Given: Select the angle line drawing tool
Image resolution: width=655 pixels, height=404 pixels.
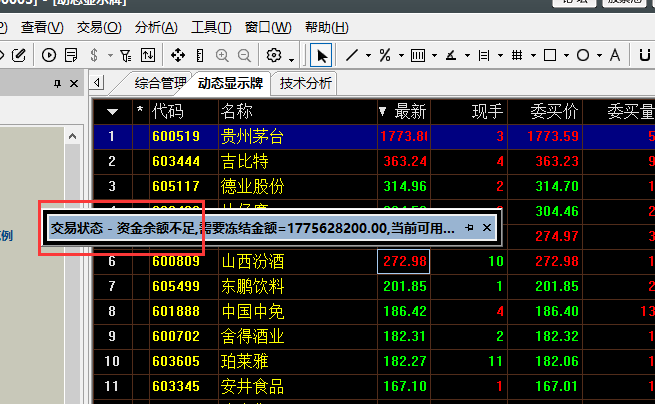Looking at the screenshot, I should [x=451, y=55].
